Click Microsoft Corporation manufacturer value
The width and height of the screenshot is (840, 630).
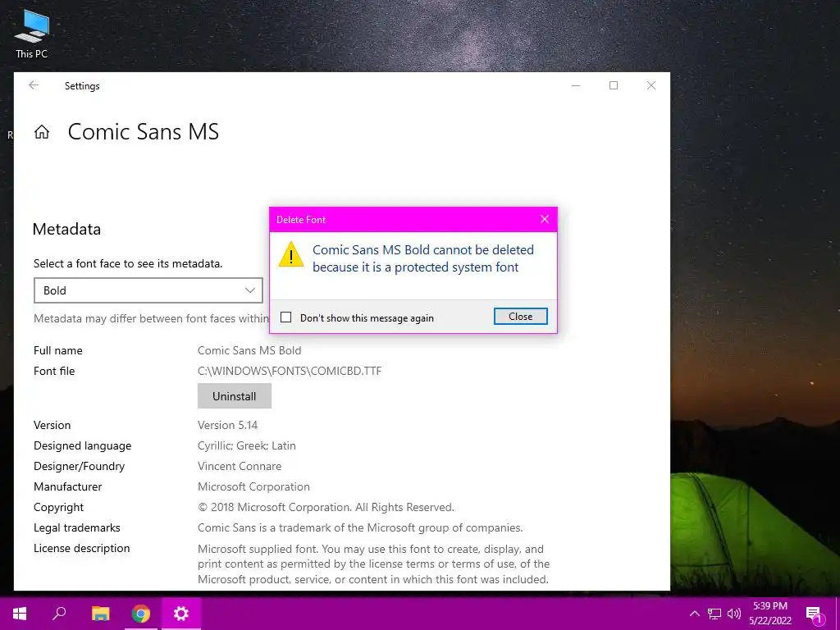253,486
